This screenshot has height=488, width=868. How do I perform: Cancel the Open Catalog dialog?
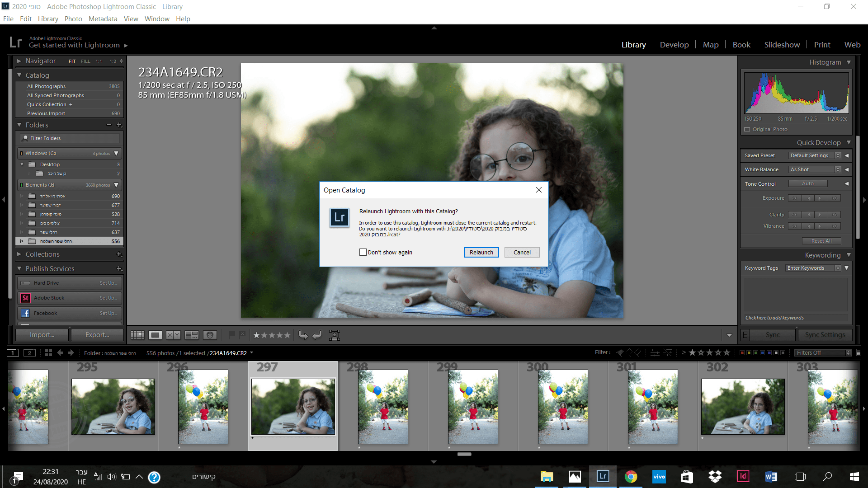pos(522,252)
